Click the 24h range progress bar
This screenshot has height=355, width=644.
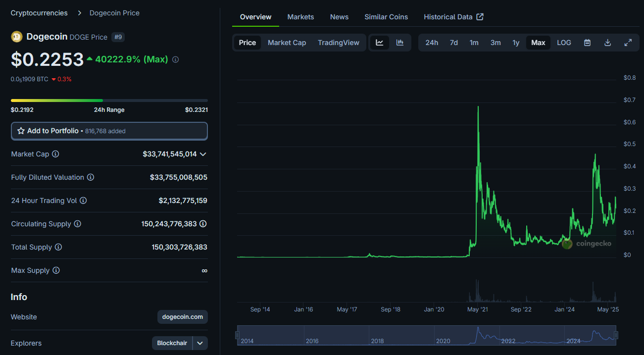(109, 101)
